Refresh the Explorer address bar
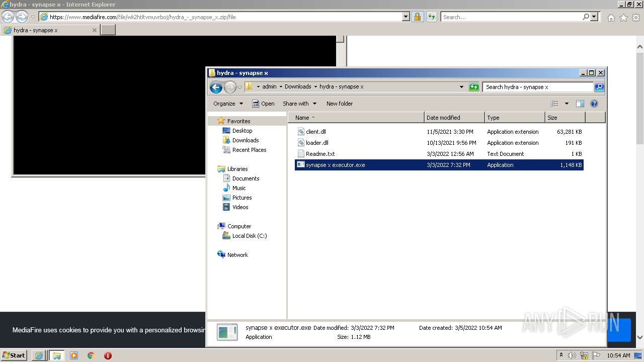 coord(474,87)
